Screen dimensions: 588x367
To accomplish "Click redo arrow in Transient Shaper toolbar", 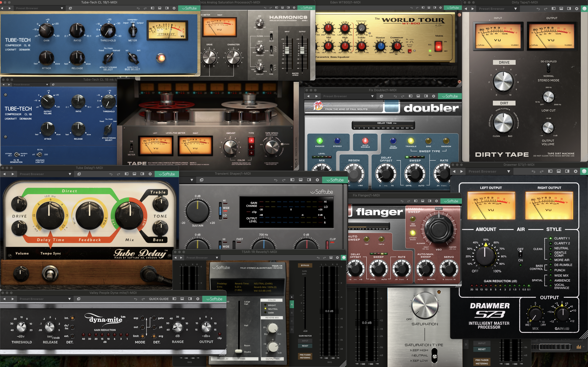I will (284, 180).
